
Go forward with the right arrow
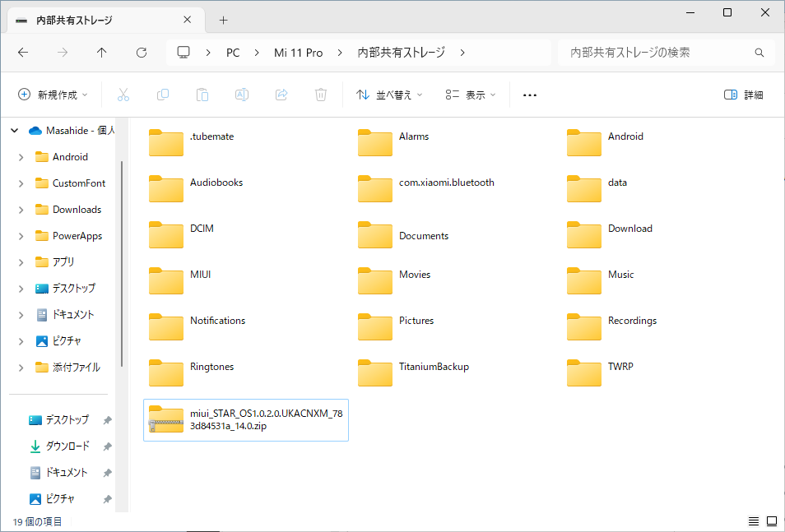click(x=63, y=53)
